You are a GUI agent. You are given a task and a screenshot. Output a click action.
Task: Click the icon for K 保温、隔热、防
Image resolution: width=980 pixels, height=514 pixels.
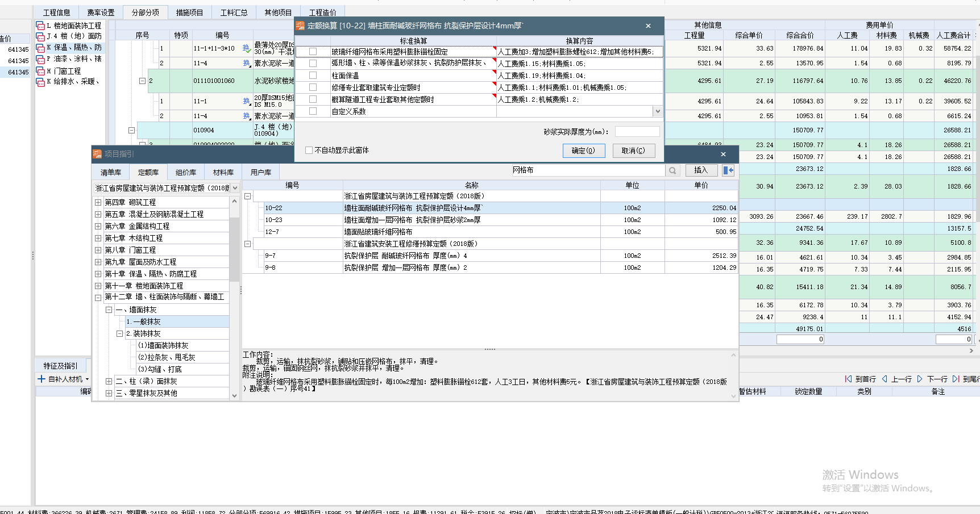[40, 48]
